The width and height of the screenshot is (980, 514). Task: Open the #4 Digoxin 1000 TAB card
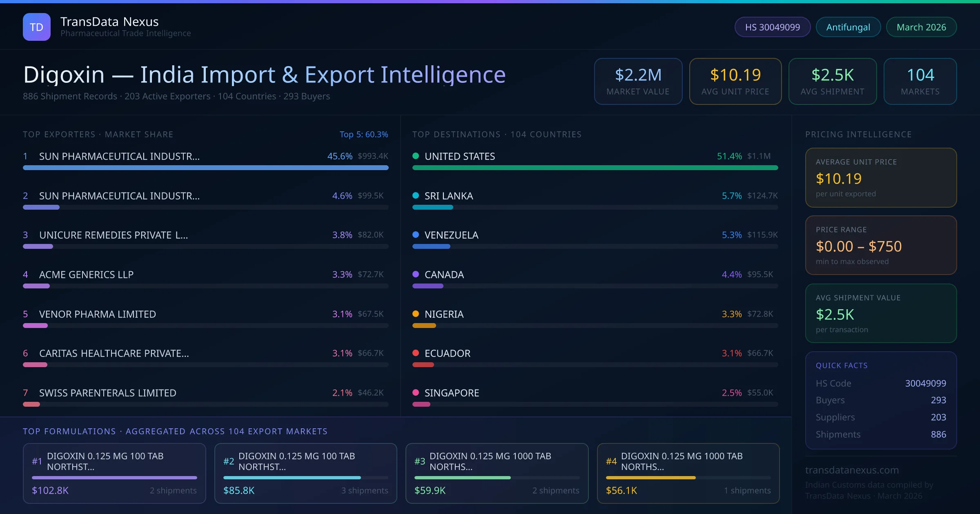click(688, 473)
